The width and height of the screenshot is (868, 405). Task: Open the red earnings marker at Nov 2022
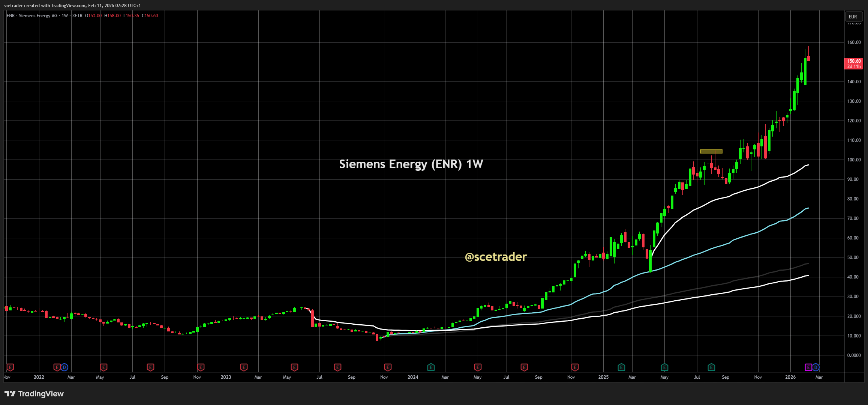[x=201, y=367]
